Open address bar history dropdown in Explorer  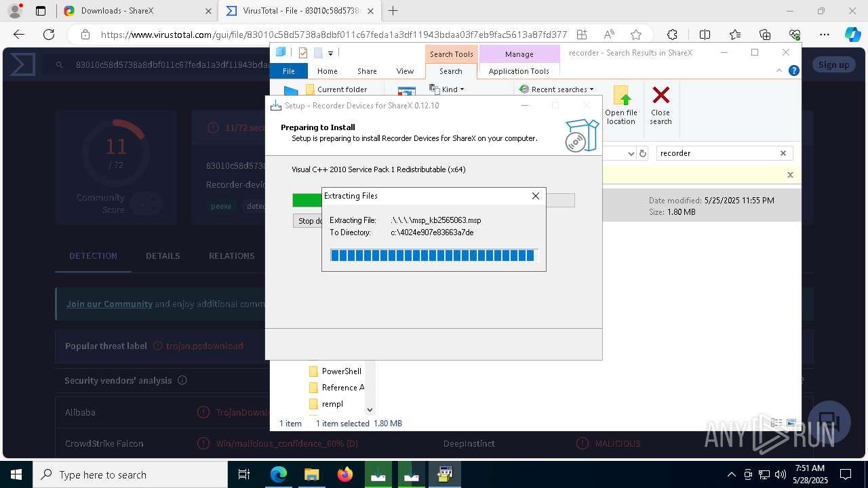pos(631,154)
